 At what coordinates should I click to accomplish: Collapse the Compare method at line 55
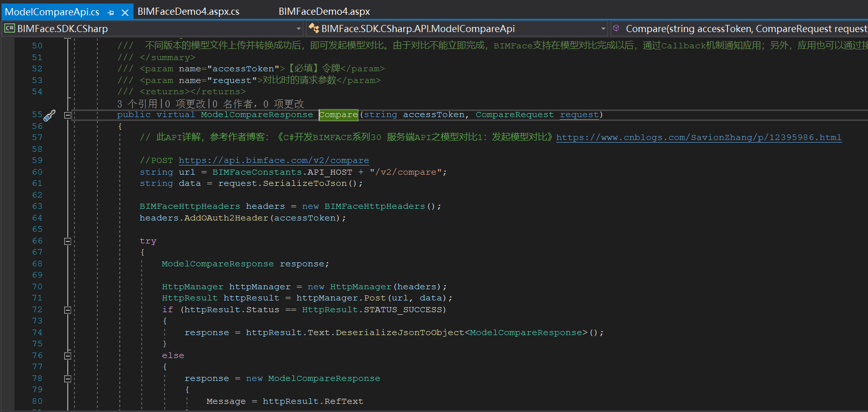click(x=67, y=115)
